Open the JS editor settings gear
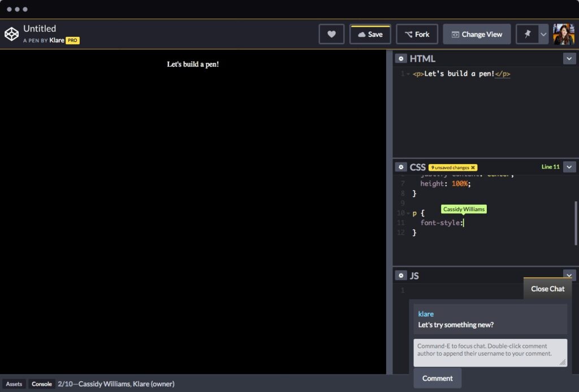 (x=401, y=275)
